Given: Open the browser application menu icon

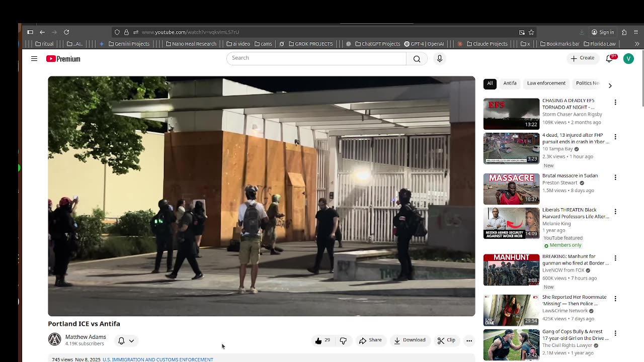Looking at the screenshot, I should [636, 32].
